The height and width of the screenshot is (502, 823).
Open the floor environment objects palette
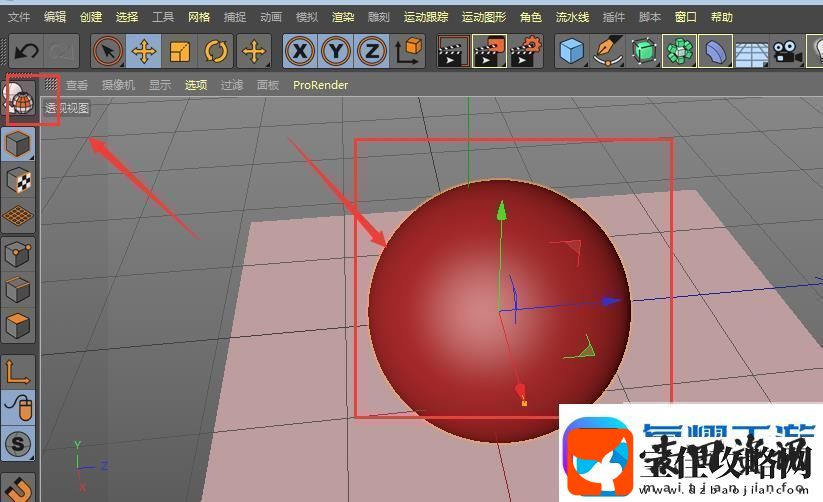[751, 51]
